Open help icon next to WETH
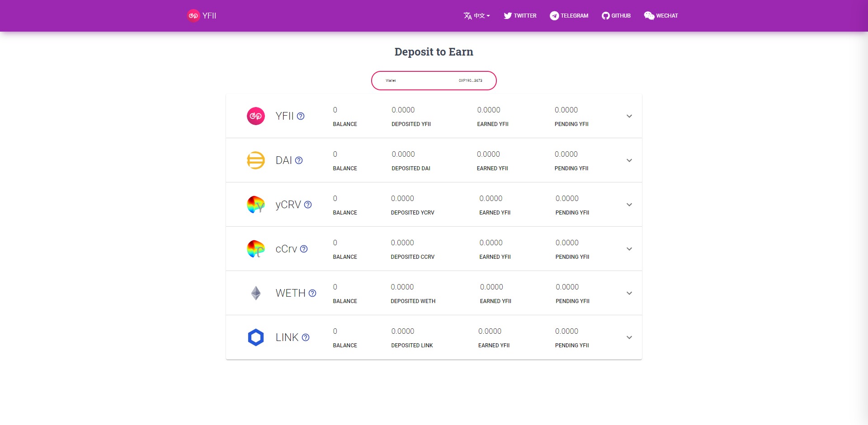 [312, 293]
